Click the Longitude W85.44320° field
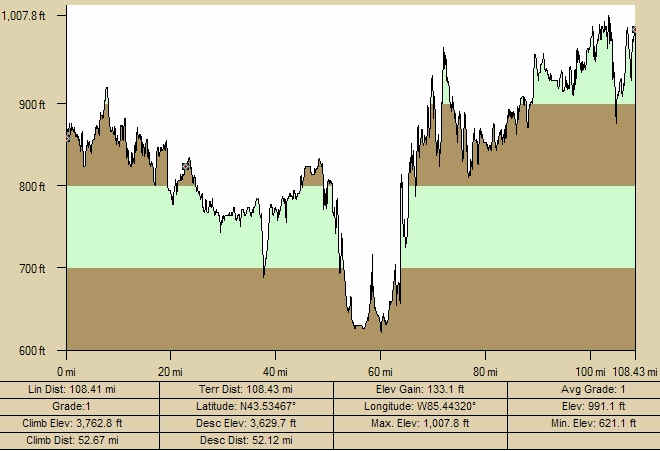660x451 pixels. click(420, 406)
